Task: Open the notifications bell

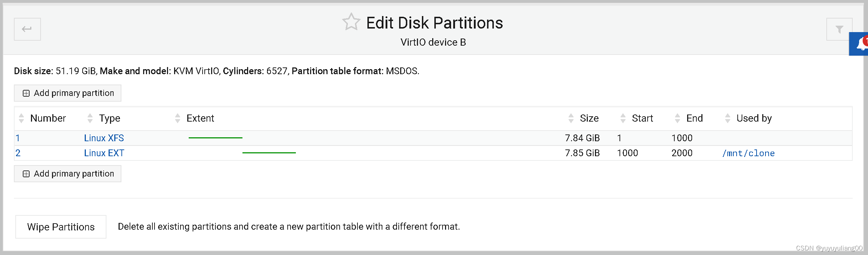Action: [861, 44]
